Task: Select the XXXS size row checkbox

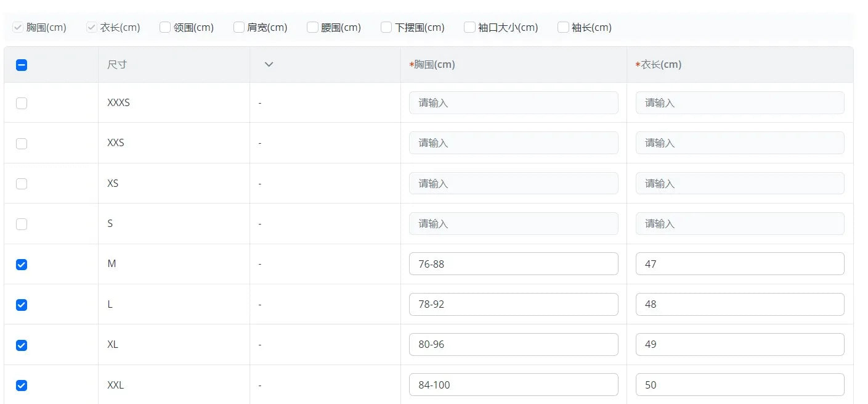Action: pos(22,103)
